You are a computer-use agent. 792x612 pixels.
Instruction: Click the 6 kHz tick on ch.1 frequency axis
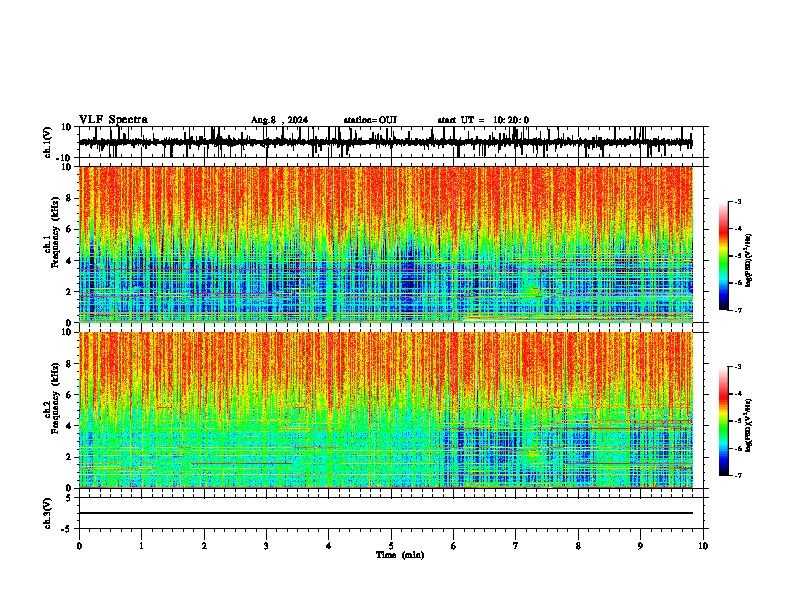pos(69,229)
